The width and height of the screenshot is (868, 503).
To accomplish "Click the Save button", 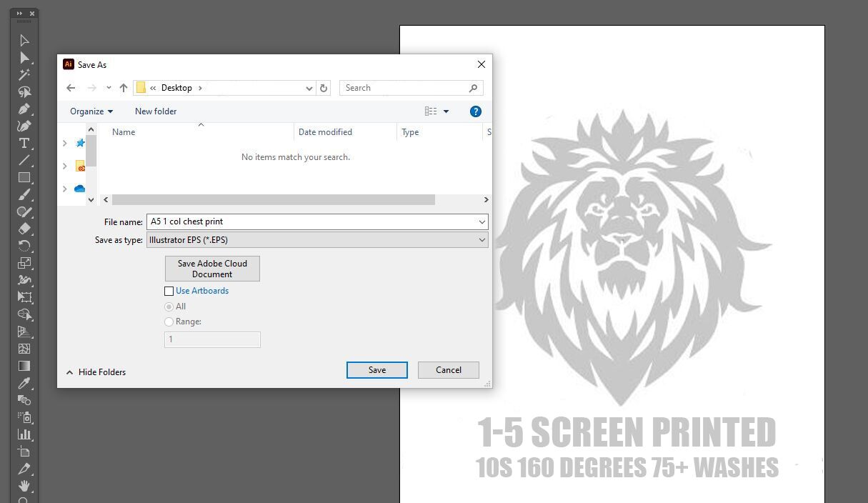I will (376, 369).
